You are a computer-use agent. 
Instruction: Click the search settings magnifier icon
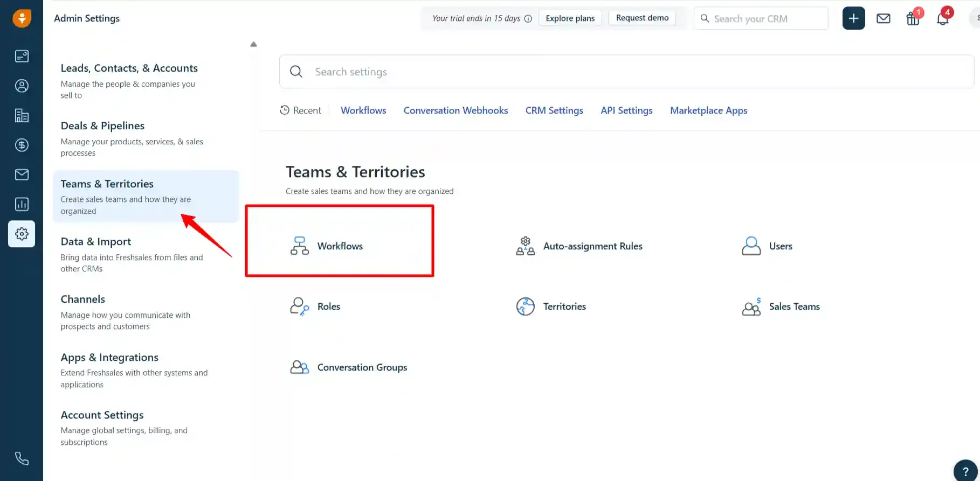pos(296,71)
